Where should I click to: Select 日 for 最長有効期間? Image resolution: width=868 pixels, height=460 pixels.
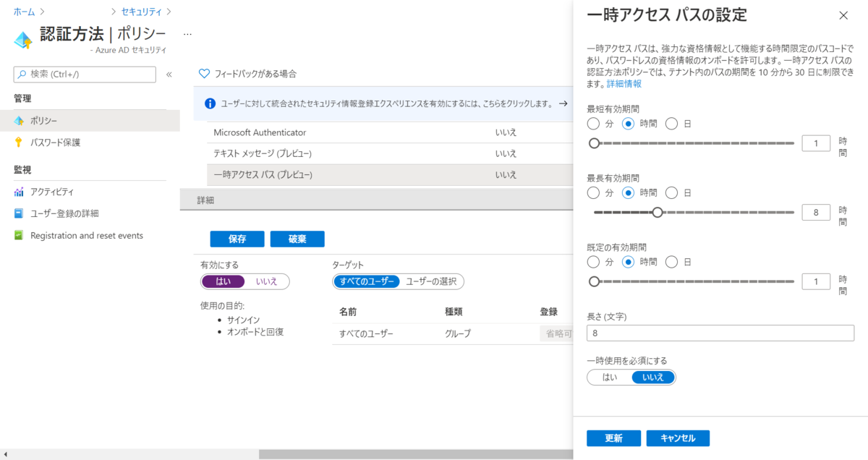[672, 193]
